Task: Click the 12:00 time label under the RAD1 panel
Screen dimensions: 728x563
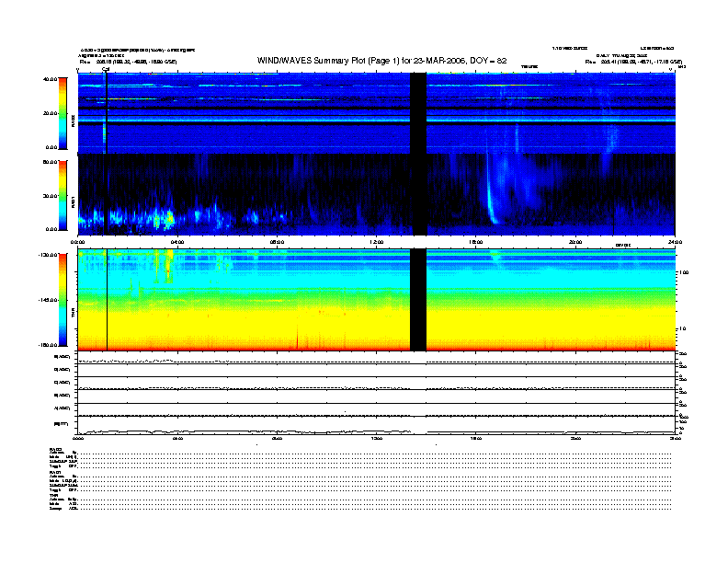Action: click(x=377, y=242)
